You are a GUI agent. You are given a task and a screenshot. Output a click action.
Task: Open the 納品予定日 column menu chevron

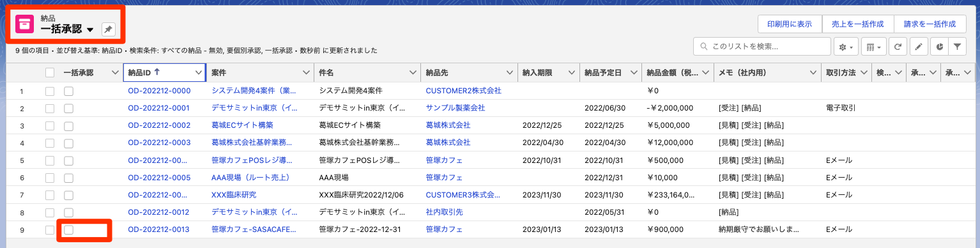(634, 73)
